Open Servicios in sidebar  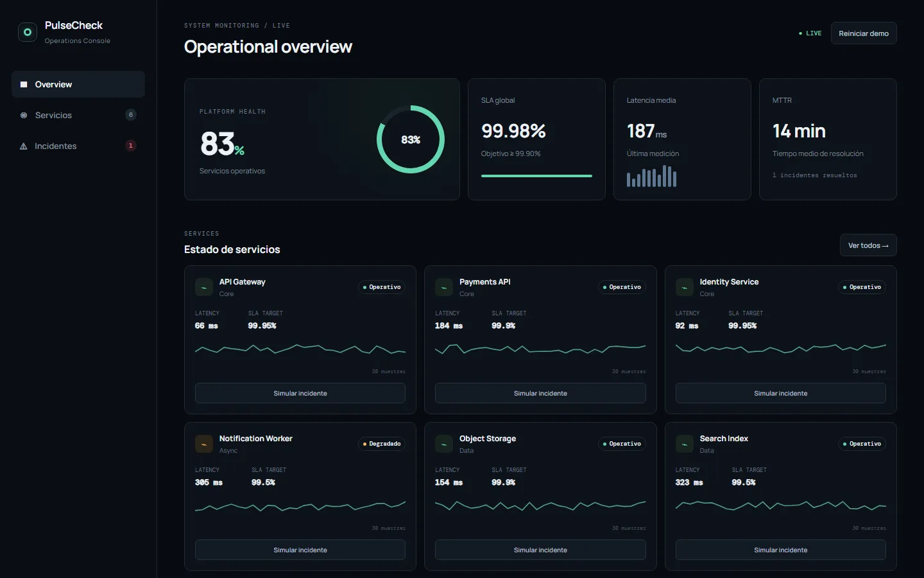[78, 115]
